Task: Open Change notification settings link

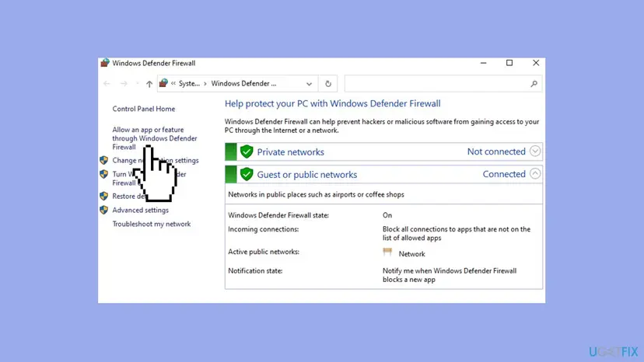Action: point(156,161)
